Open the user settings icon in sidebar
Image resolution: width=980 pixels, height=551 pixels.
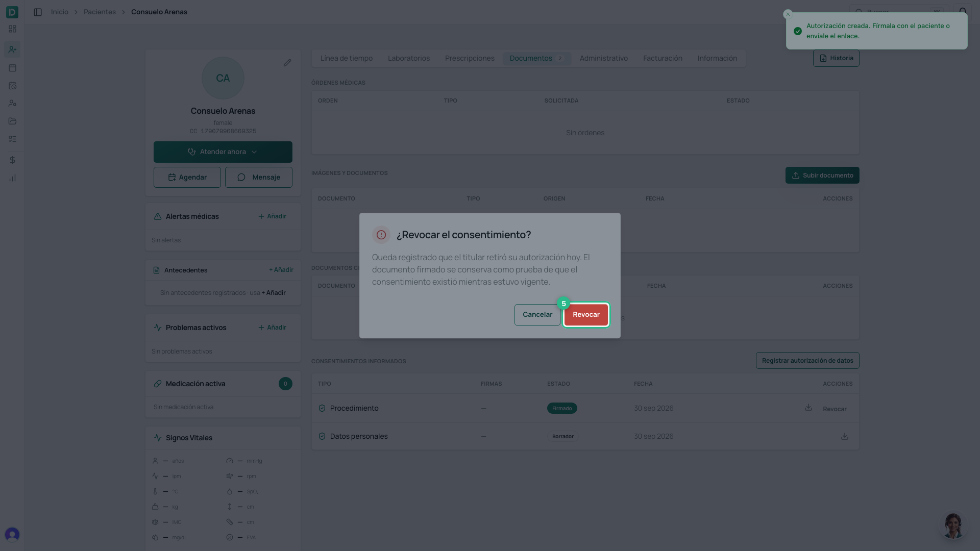(12, 103)
